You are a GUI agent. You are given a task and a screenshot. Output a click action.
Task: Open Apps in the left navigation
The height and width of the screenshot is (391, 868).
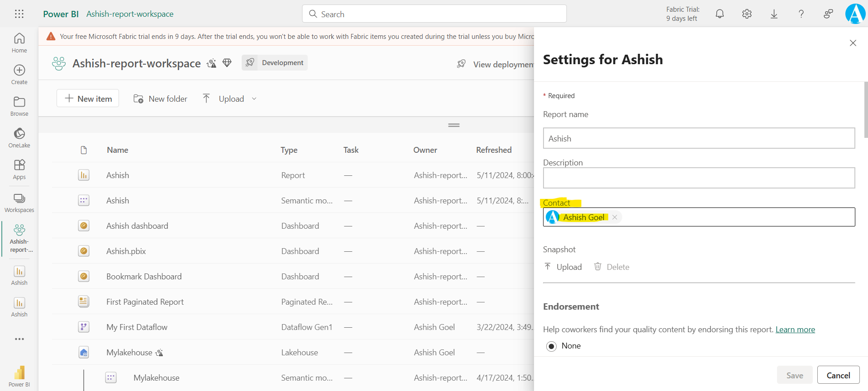pyautogui.click(x=19, y=170)
